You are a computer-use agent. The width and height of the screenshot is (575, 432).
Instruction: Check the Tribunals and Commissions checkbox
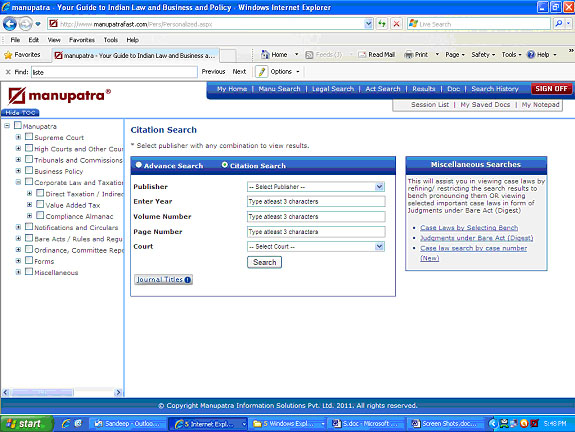[x=29, y=160]
